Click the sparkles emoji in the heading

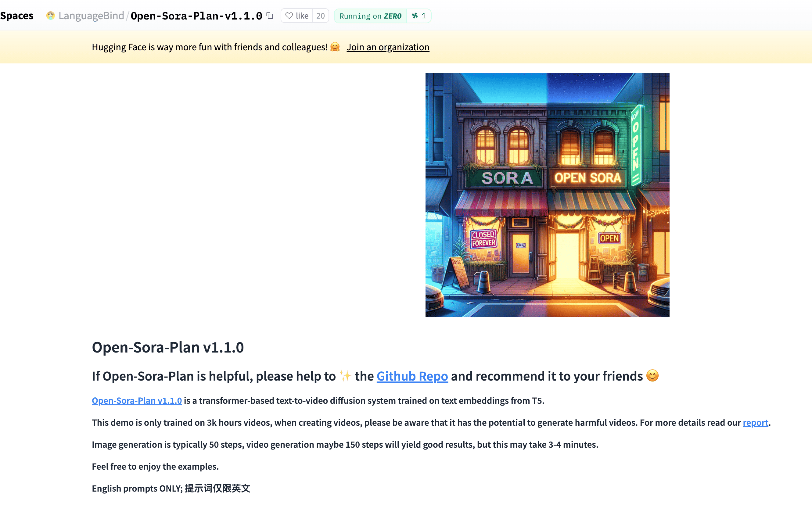pos(345,376)
